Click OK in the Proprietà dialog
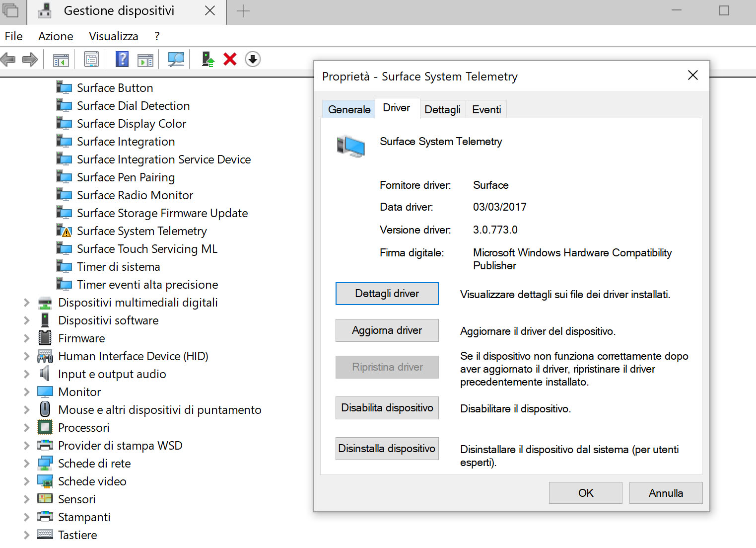756x548 pixels. [586, 493]
